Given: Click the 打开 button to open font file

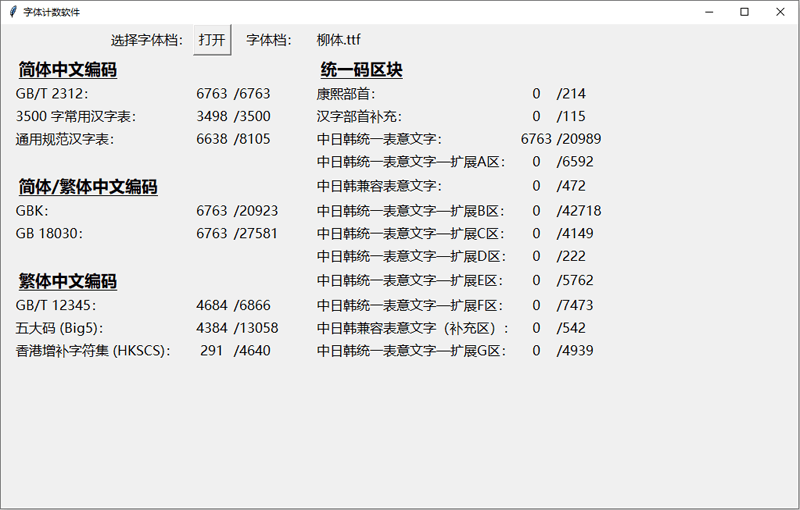Looking at the screenshot, I should (212, 40).
